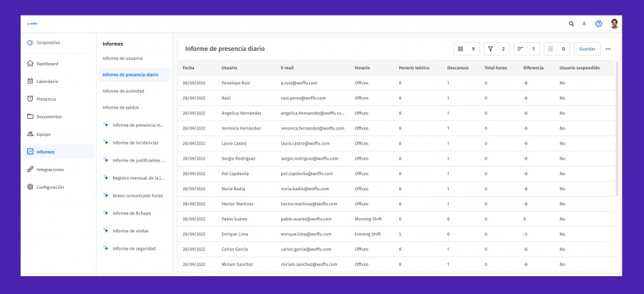Open the three-dot more options menu
Viewport: 644px width, 294px height.
point(608,49)
